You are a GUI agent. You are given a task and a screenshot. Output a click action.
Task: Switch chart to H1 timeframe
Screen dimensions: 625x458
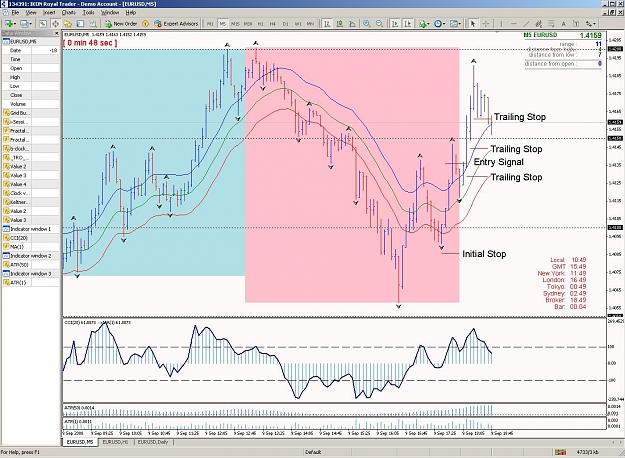pyautogui.click(x=260, y=24)
